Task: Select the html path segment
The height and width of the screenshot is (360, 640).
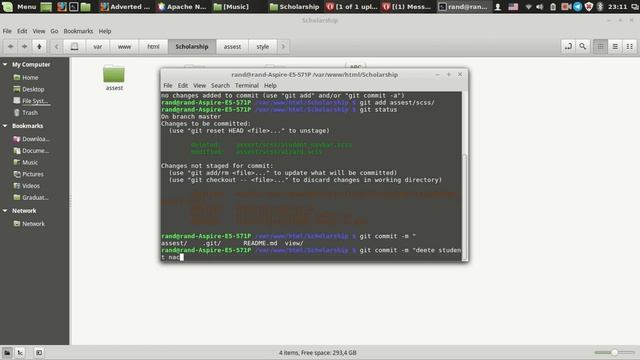Action: tap(153, 47)
